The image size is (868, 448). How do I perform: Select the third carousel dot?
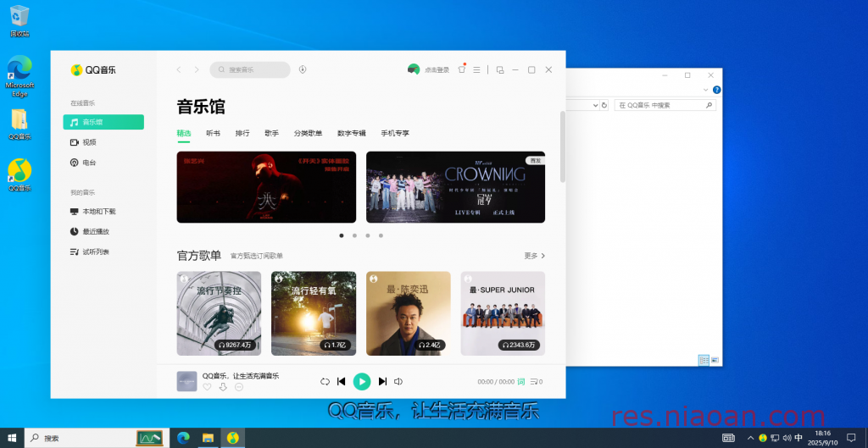point(368,235)
